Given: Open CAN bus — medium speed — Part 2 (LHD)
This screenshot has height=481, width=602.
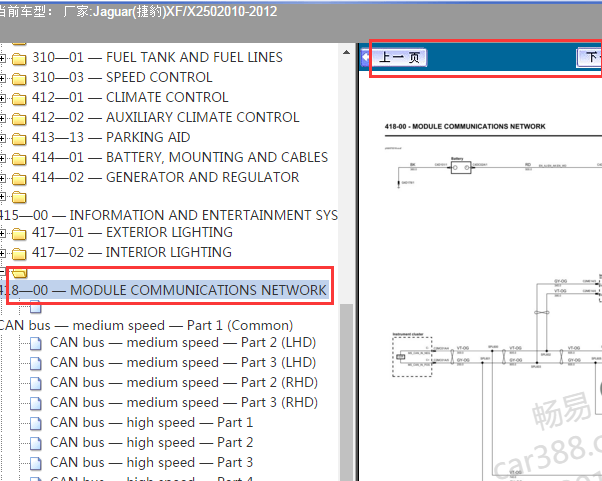Looking at the screenshot, I should (x=183, y=342).
